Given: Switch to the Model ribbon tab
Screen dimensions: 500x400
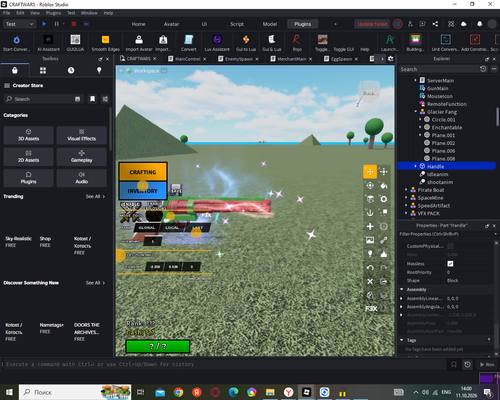Looking at the screenshot, I should [x=270, y=24].
